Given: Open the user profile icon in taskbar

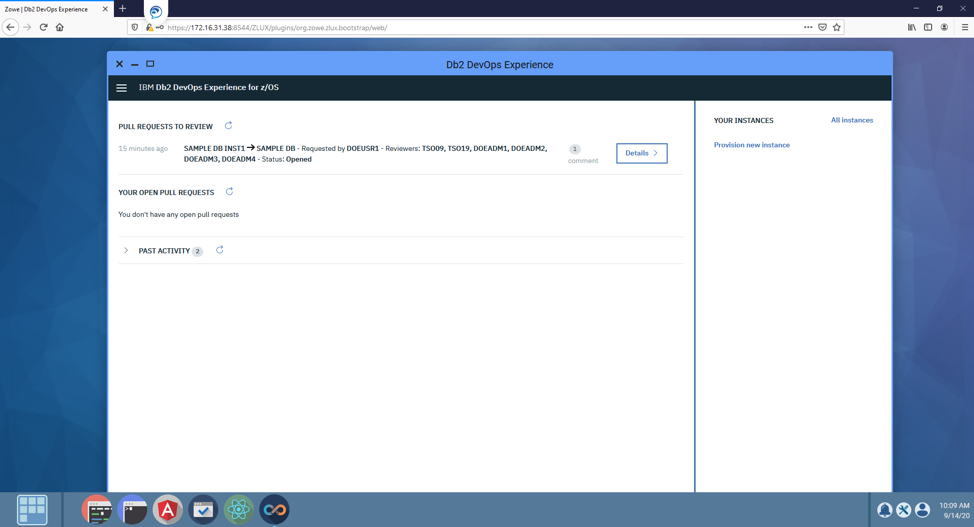Looking at the screenshot, I should 922,510.
